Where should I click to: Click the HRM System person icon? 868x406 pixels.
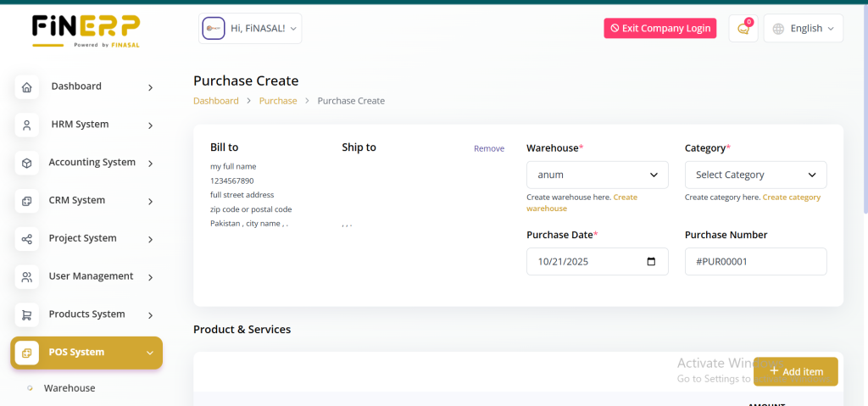tap(27, 125)
